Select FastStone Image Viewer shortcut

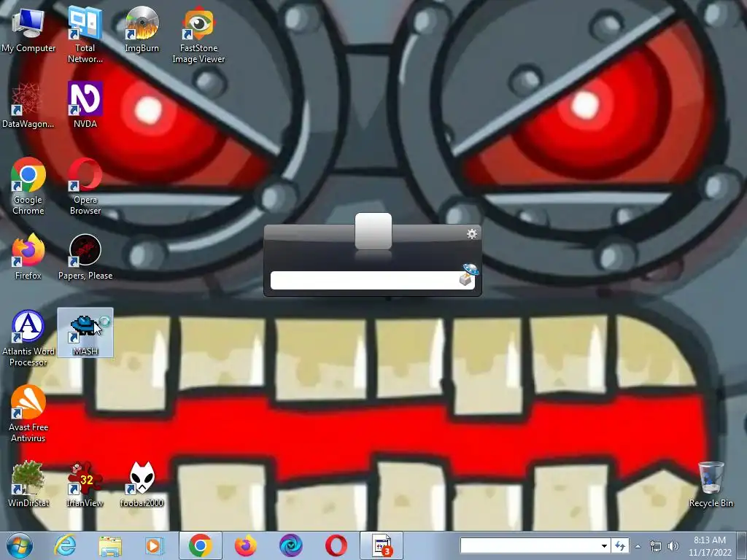point(198,34)
